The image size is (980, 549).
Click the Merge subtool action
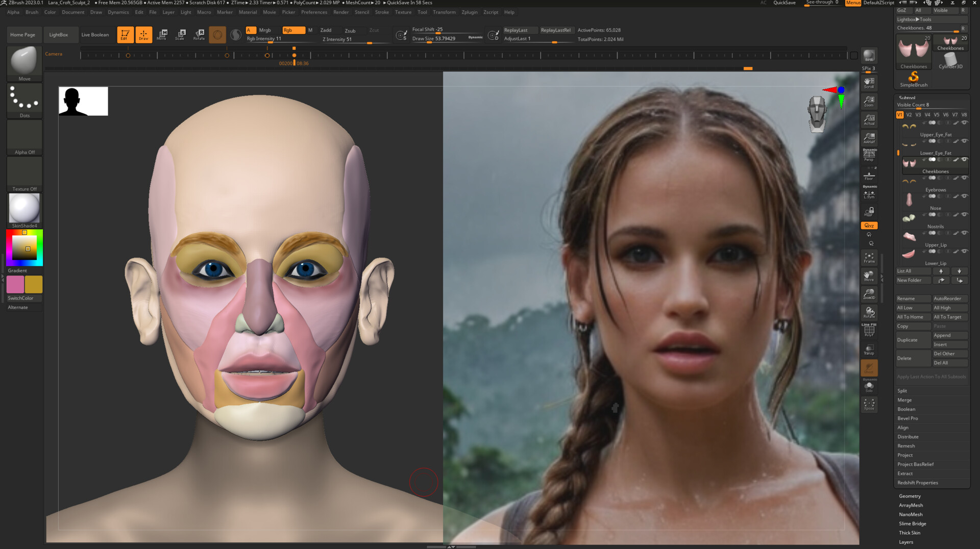click(904, 400)
